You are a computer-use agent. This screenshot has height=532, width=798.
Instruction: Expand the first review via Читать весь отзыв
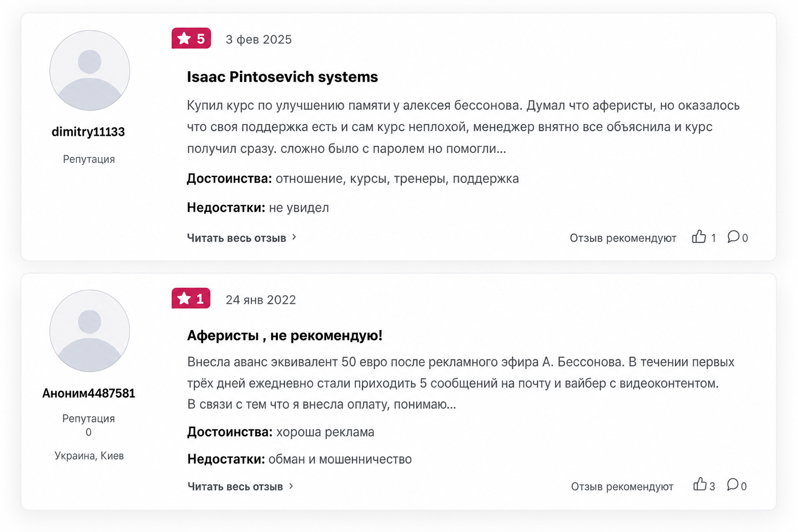(236, 238)
